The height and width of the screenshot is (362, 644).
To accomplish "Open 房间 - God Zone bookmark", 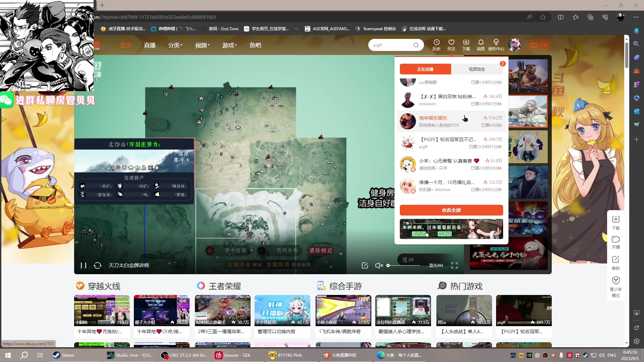I will click(220, 29).
